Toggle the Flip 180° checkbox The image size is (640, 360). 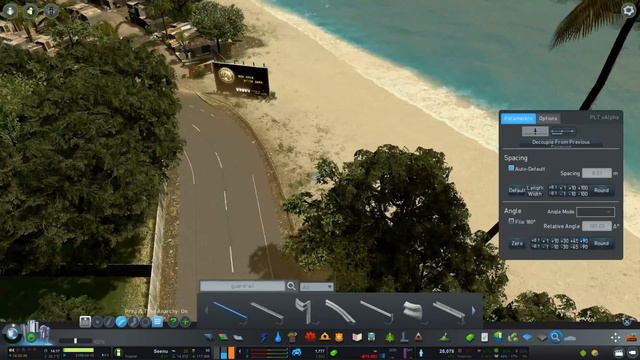click(x=511, y=221)
